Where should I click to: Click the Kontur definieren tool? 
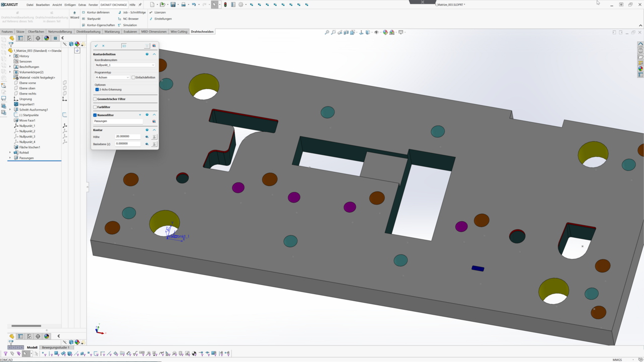(x=98, y=13)
